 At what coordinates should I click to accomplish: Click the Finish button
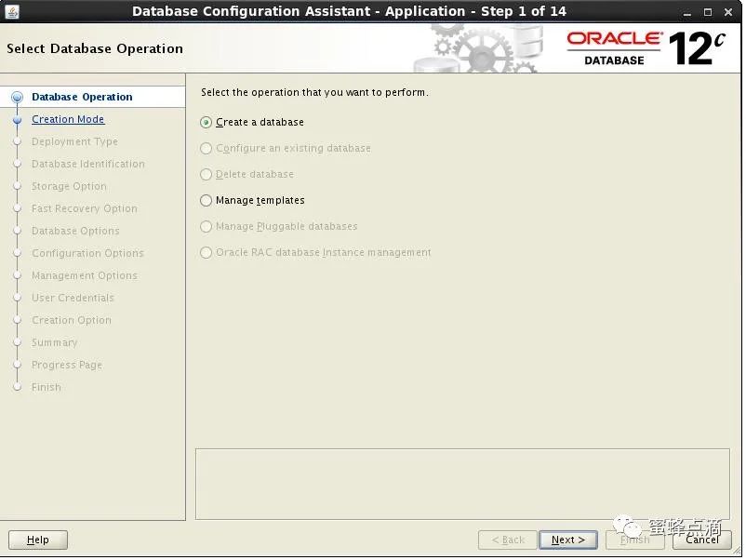[634, 540]
